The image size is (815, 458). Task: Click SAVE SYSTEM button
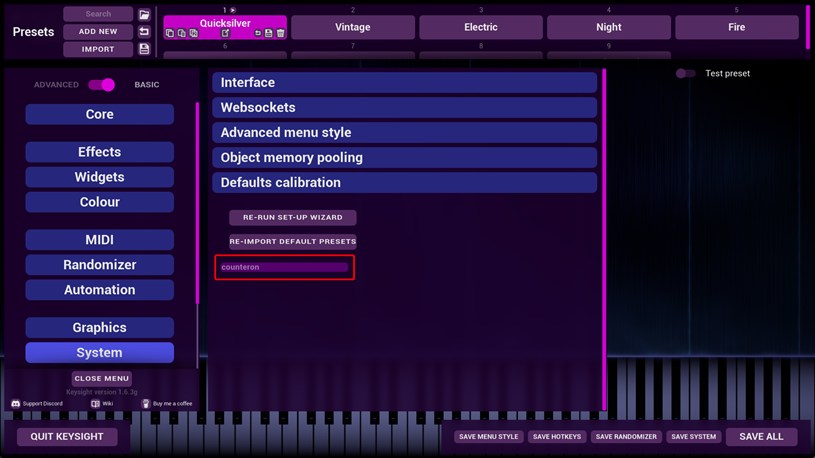point(694,437)
